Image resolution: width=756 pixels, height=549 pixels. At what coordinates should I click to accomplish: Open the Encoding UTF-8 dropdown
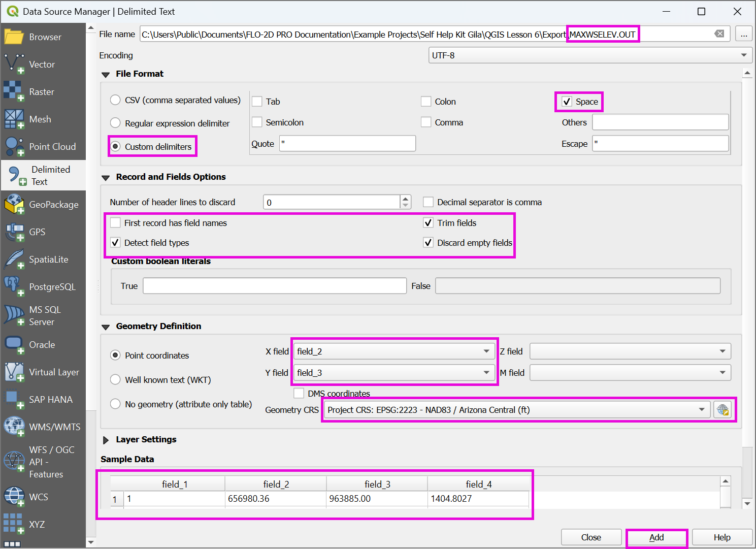tap(589, 55)
